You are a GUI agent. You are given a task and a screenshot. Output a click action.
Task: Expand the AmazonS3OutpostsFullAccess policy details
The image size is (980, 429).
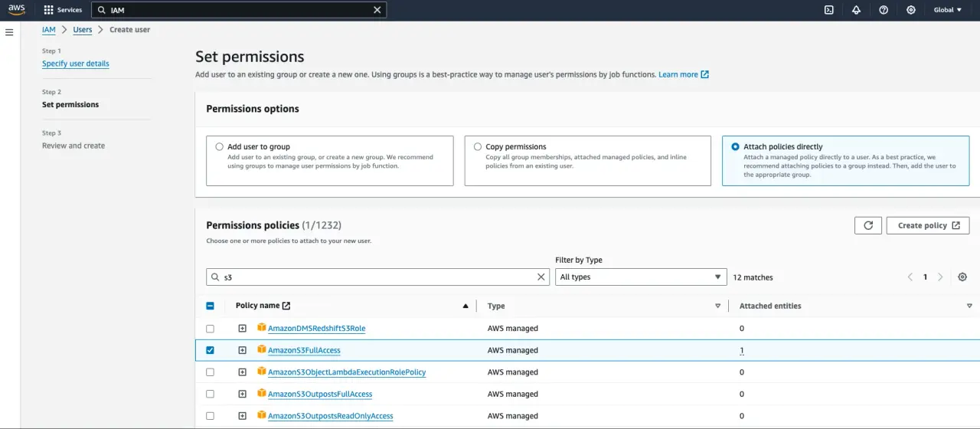click(x=242, y=394)
